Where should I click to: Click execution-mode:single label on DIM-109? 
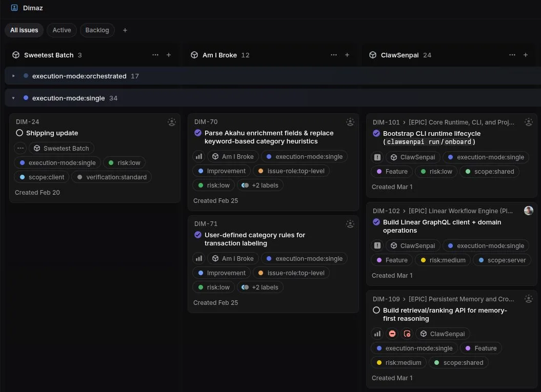tap(414, 348)
